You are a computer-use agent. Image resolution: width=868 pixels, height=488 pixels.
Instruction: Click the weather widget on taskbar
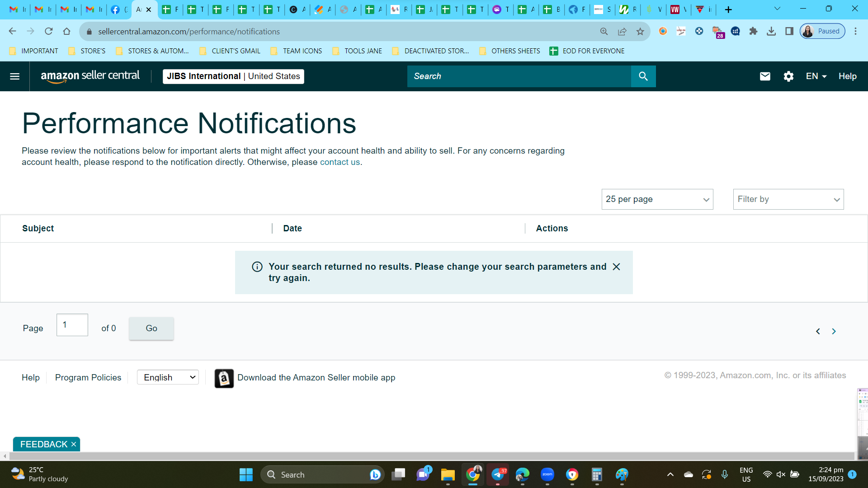pos(40,474)
